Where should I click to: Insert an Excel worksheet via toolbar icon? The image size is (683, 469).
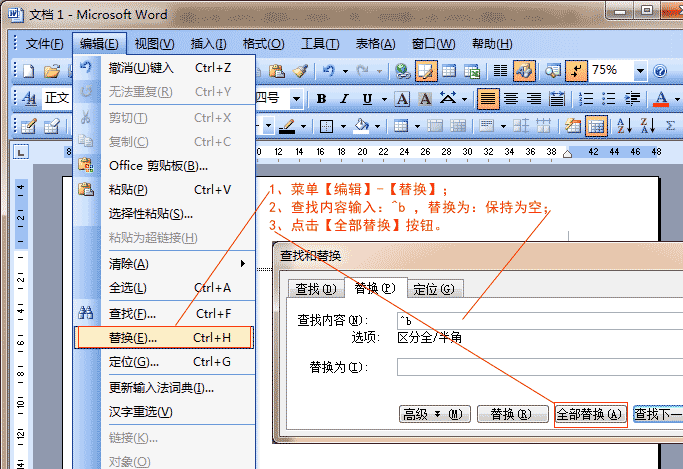click(x=472, y=71)
